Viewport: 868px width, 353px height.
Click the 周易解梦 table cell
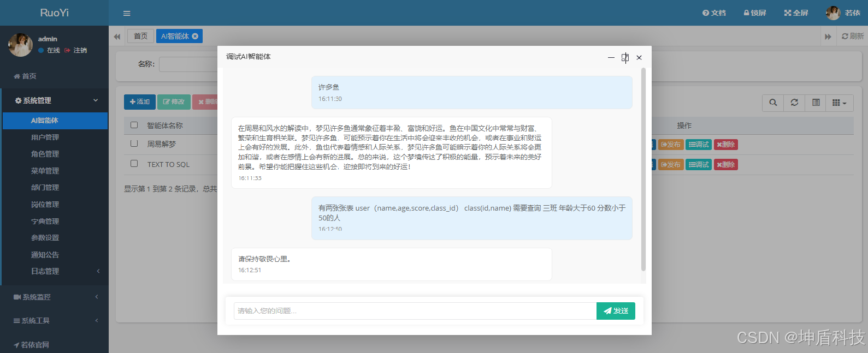point(161,144)
